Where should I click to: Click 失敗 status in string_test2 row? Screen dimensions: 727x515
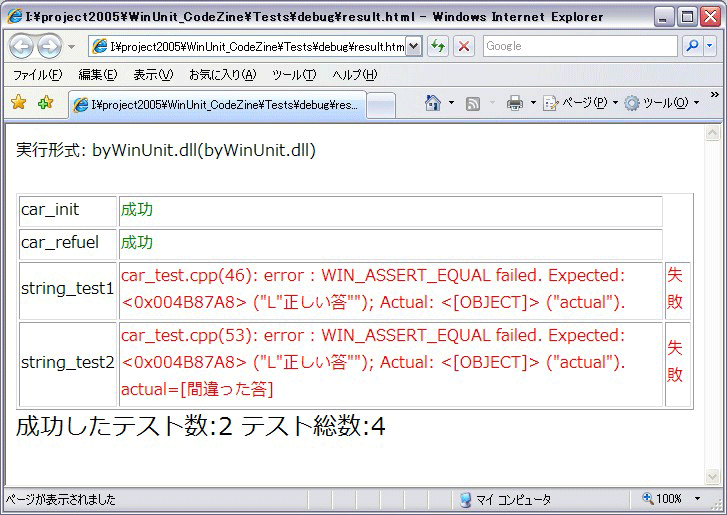(675, 362)
